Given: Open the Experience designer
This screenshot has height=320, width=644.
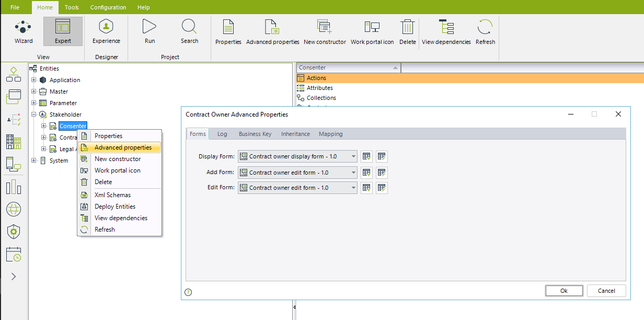Looking at the screenshot, I should click(x=106, y=31).
